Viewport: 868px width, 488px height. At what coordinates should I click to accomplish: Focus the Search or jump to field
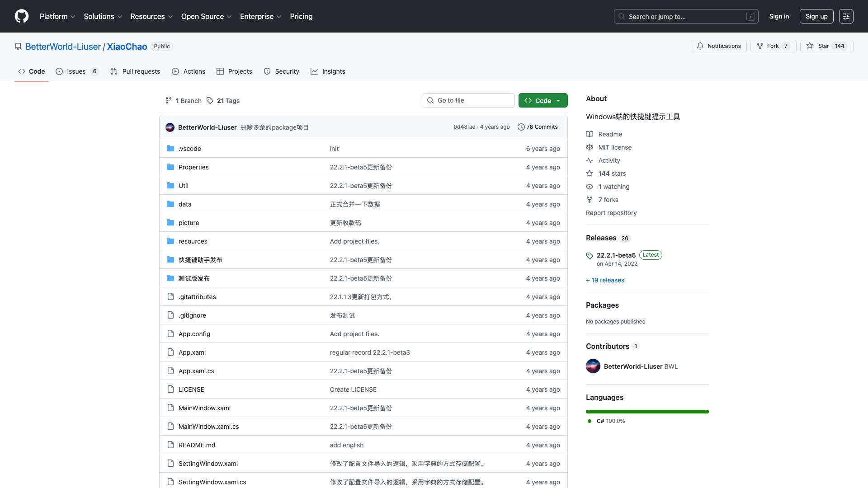tap(686, 16)
